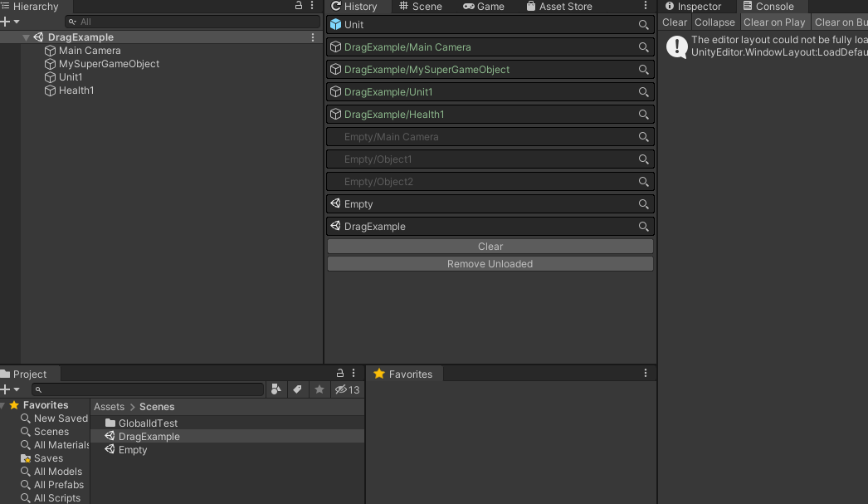
Task: Toggle Clear on Play in Console
Action: tap(774, 22)
